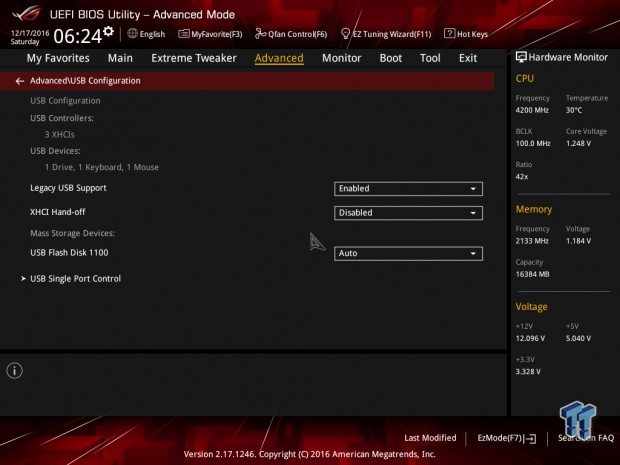The image size is (620, 465).
Task: Click the Core Voltage value 1.248 V
Action: click(578, 144)
